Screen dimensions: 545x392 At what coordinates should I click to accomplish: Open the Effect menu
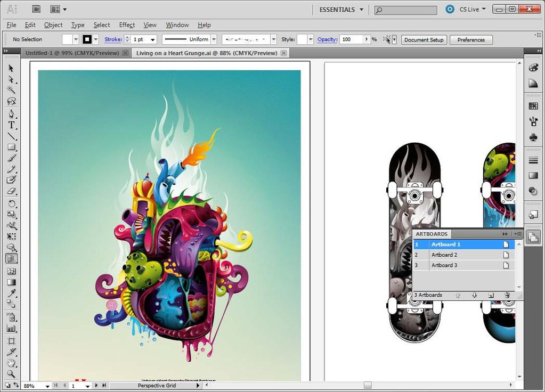pyautogui.click(x=127, y=25)
